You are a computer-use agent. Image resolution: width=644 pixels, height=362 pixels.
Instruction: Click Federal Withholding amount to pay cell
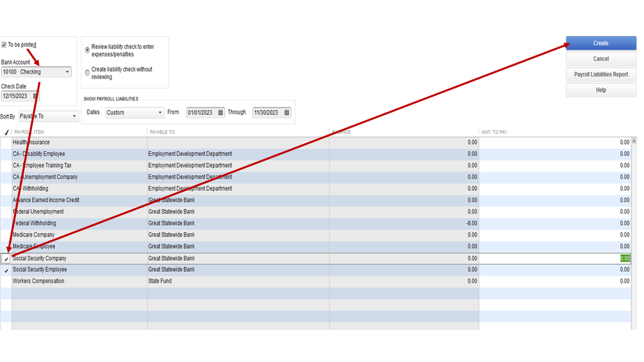pyautogui.click(x=554, y=224)
